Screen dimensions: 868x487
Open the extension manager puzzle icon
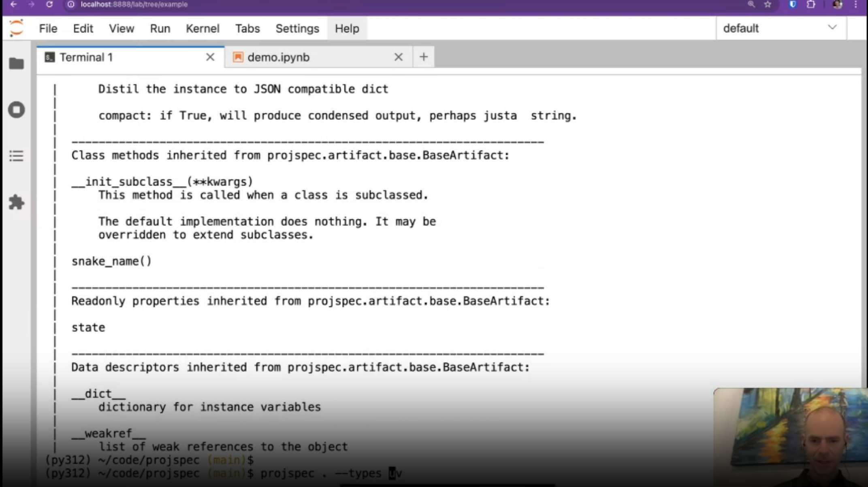click(x=16, y=202)
